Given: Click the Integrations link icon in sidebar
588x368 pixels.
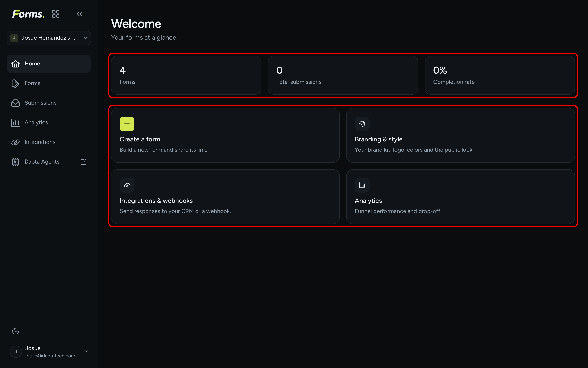Looking at the screenshot, I should coord(16,142).
